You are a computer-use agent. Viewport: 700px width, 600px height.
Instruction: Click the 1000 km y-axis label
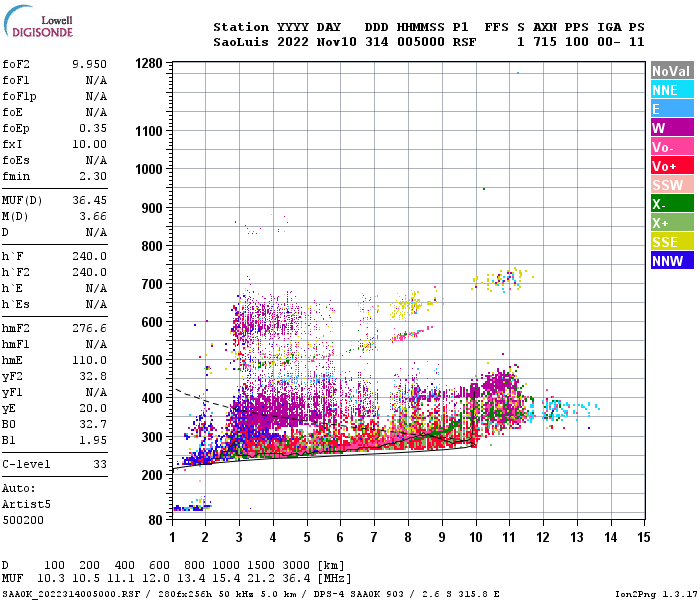[x=149, y=169]
